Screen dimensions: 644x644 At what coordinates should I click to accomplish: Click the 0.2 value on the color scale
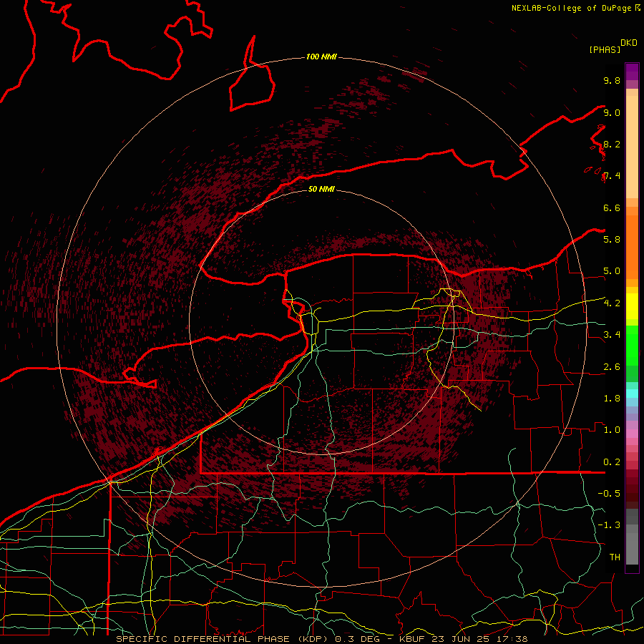coord(612,462)
